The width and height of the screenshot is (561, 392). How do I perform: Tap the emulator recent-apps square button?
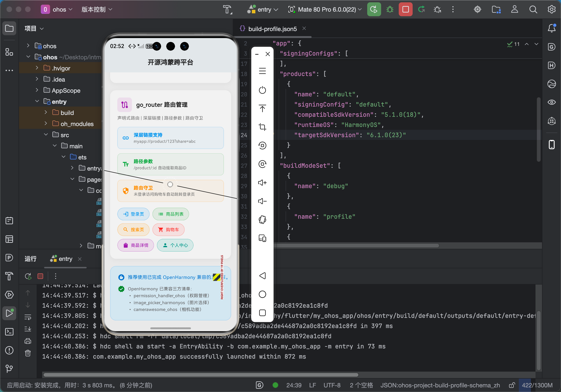262,313
